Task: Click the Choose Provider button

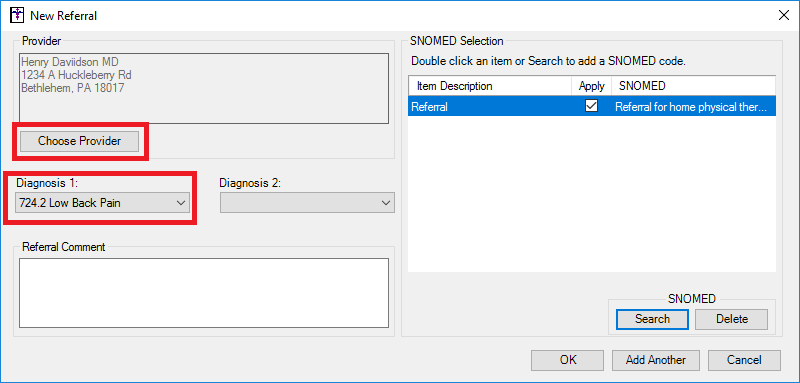Action: (79, 141)
